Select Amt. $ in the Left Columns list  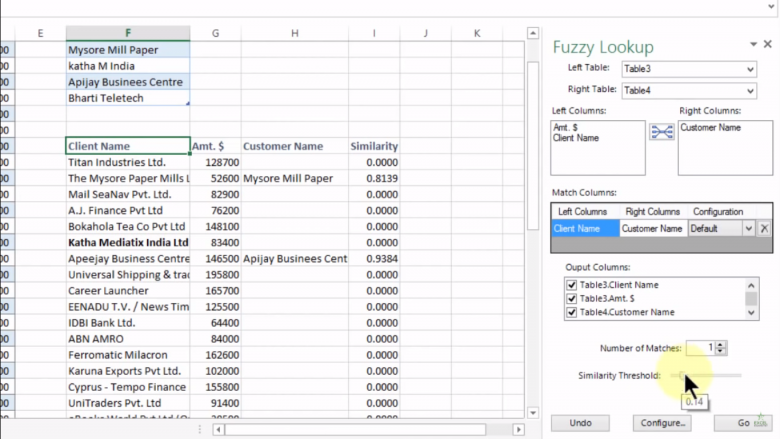tap(565, 128)
